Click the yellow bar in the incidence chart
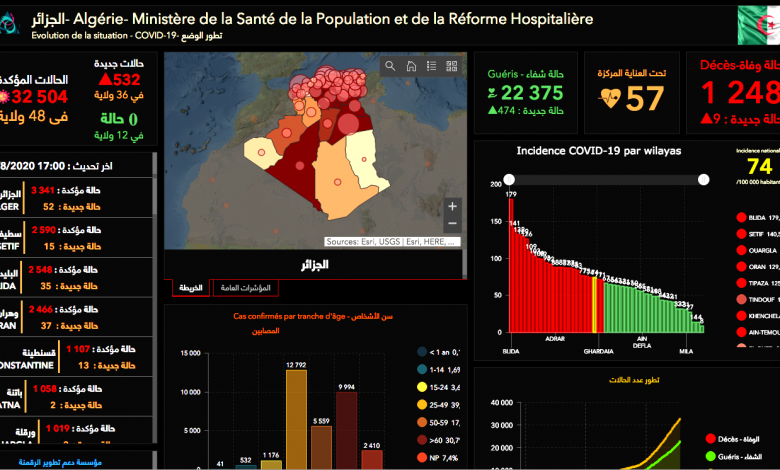The width and height of the screenshot is (780, 470). tap(594, 304)
